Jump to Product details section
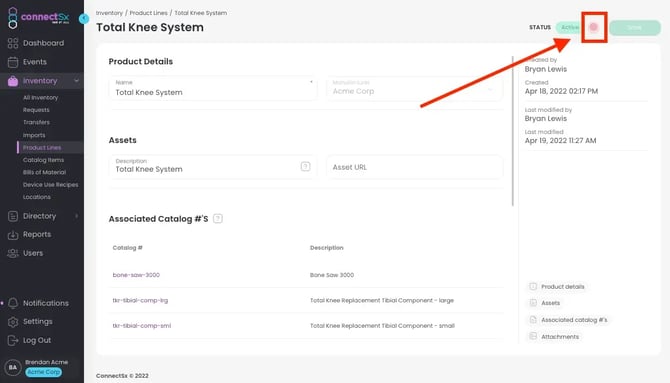670x383 pixels. 562,286
